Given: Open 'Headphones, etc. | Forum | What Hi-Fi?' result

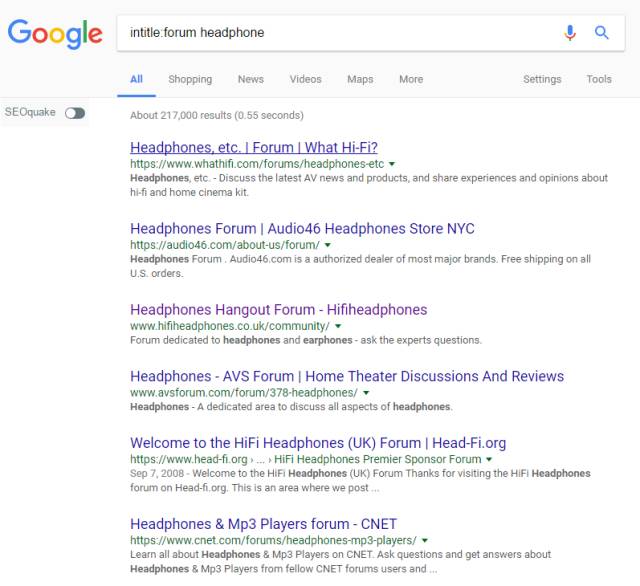Looking at the screenshot, I should click(x=254, y=147).
